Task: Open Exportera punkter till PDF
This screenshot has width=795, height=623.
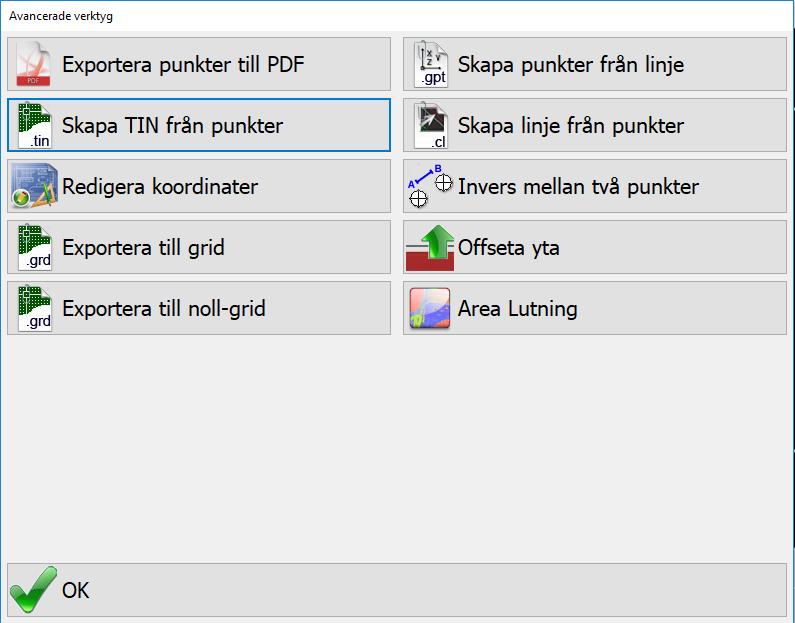Action: [183, 65]
